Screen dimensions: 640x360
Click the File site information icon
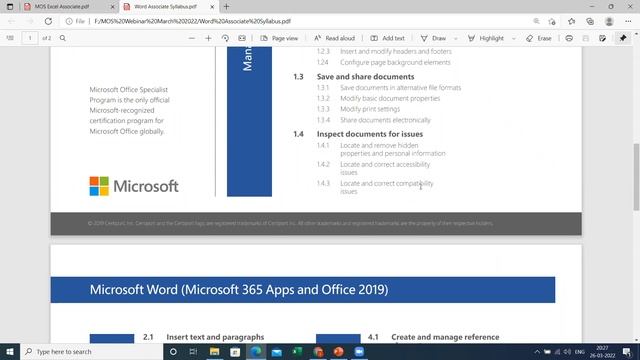pos(76,21)
